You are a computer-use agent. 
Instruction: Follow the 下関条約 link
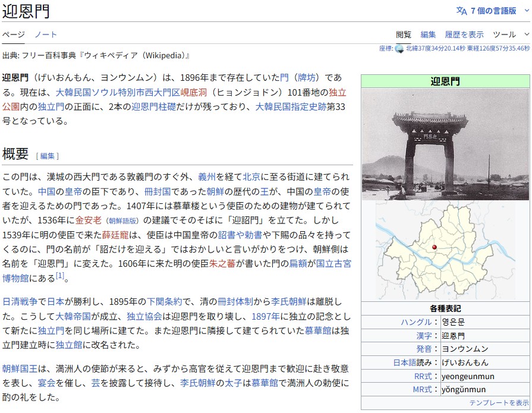pyautogui.click(x=168, y=301)
